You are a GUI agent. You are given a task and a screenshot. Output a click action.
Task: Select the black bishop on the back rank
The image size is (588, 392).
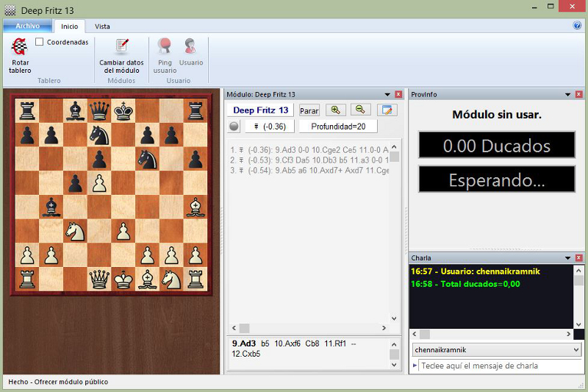[76, 110]
